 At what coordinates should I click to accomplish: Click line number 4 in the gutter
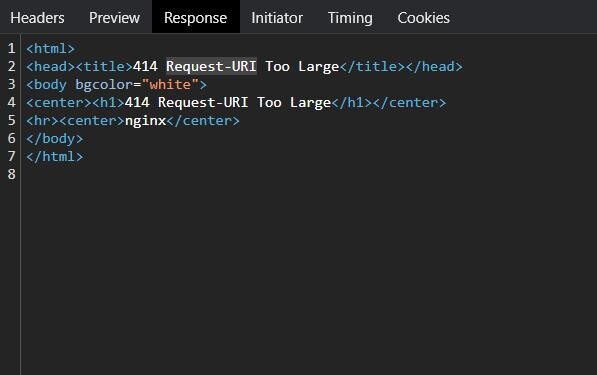point(11,102)
